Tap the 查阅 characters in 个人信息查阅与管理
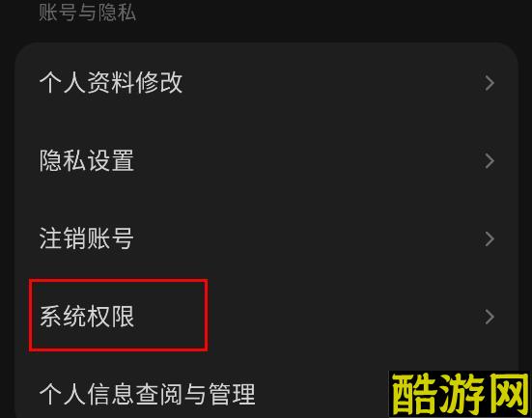This screenshot has width=532, height=418. tap(159, 394)
